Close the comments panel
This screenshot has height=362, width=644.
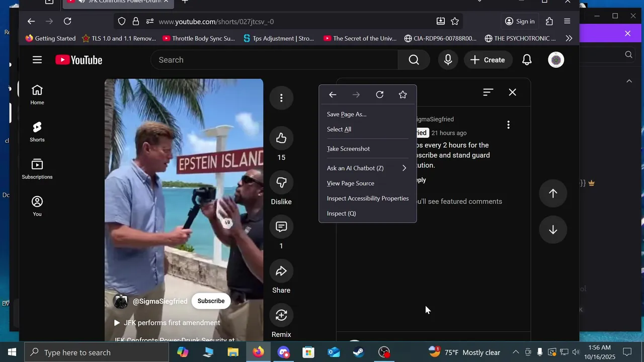coord(512,92)
